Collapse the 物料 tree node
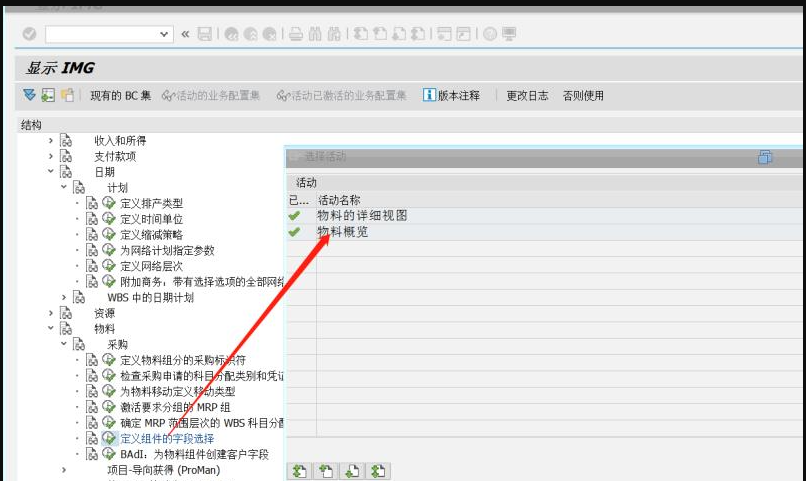Image resolution: width=806 pixels, height=481 pixels. (x=50, y=328)
